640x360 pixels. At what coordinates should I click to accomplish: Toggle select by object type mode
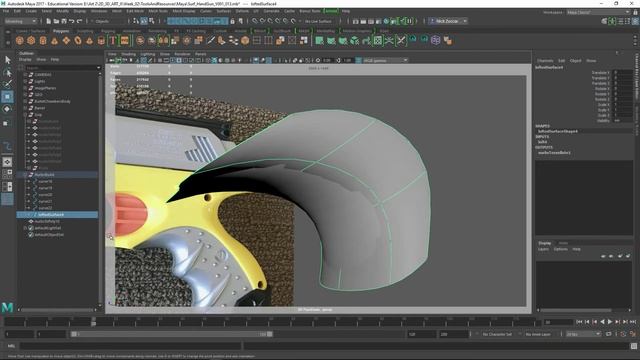[144, 21]
